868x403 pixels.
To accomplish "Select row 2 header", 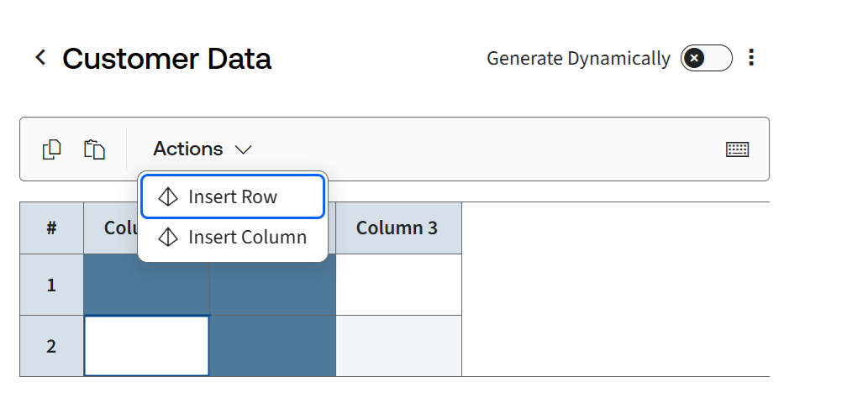I will click(51, 347).
